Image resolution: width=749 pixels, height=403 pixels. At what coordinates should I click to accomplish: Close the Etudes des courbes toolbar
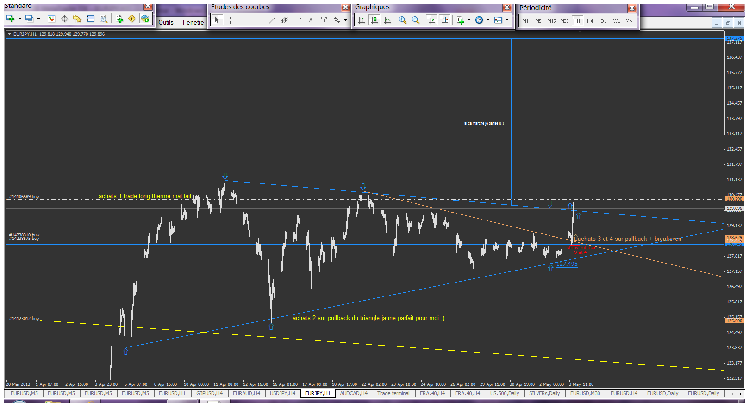[x=345, y=8]
